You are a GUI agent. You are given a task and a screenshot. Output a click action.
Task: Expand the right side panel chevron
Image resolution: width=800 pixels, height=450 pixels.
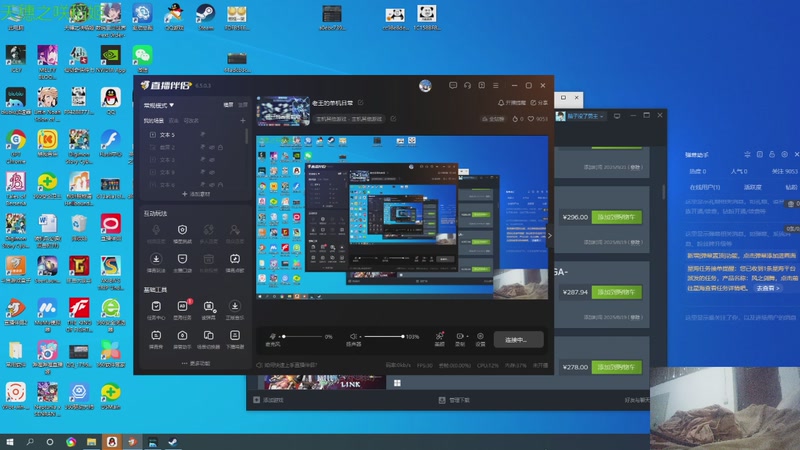[x=549, y=236]
